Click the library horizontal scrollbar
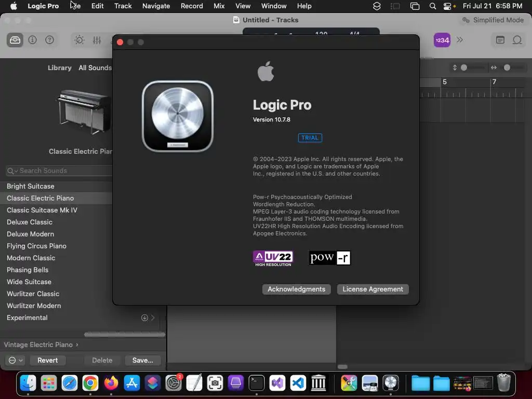This screenshot has height=399, width=532. point(125,335)
